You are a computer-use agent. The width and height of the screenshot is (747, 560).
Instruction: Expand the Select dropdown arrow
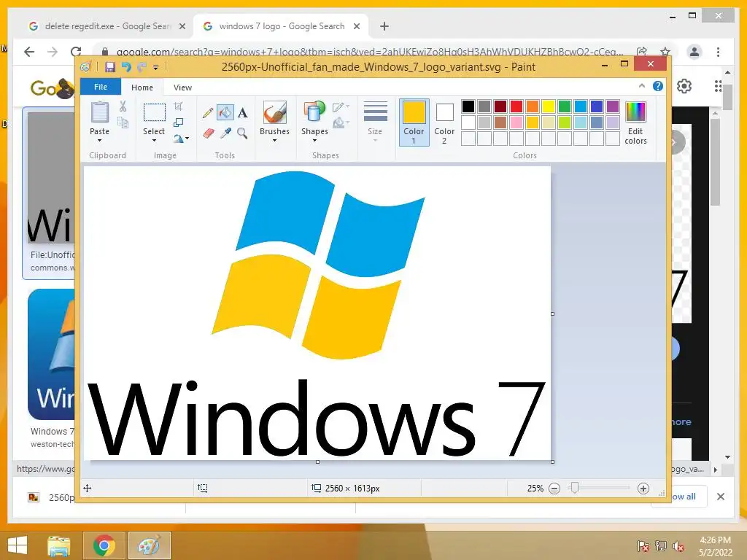tap(154, 141)
